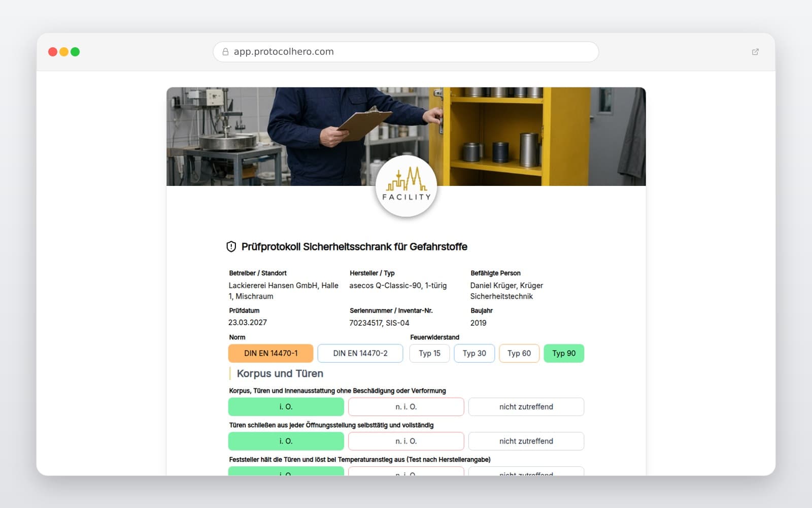Click the Feuerwiderstand label
This screenshot has width=812, height=508.
coord(434,337)
